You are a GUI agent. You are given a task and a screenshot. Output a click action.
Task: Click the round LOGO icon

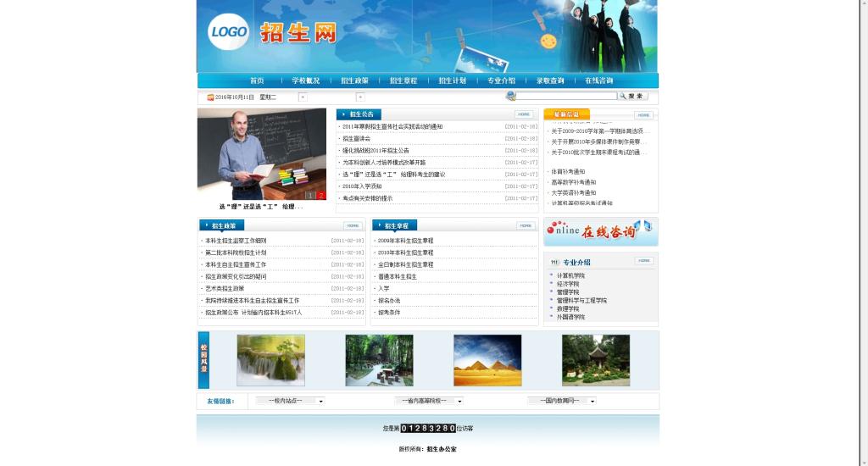pyautogui.click(x=228, y=32)
